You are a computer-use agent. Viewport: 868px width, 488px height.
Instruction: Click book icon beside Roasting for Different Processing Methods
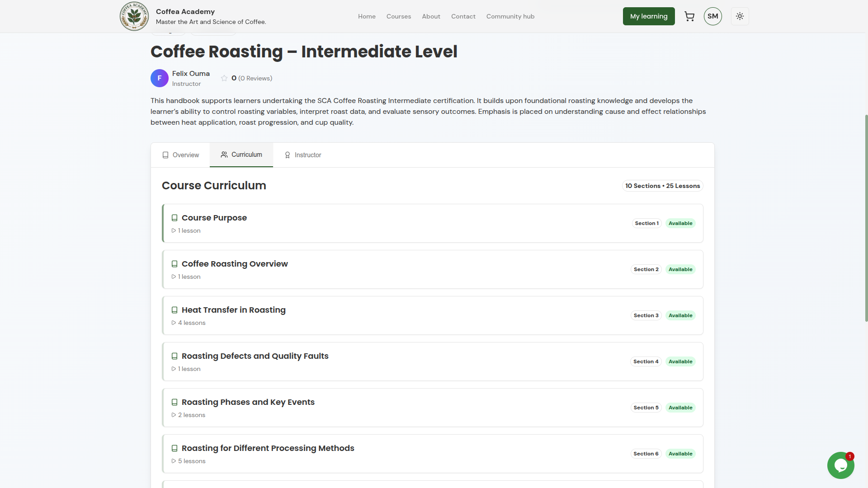tap(175, 448)
